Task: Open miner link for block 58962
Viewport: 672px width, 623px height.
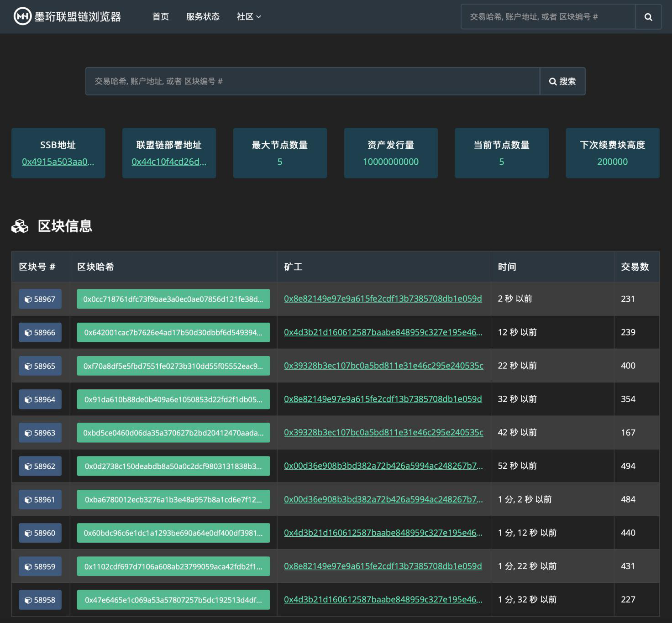Action: (383, 466)
